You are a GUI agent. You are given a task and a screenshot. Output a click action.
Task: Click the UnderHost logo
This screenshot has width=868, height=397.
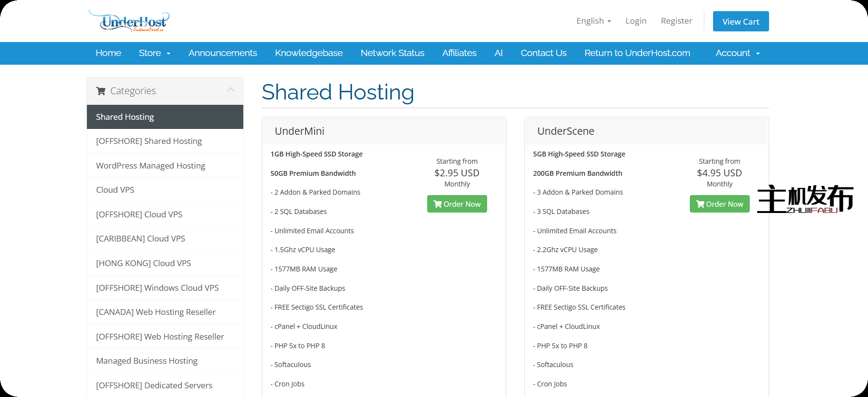click(x=129, y=21)
